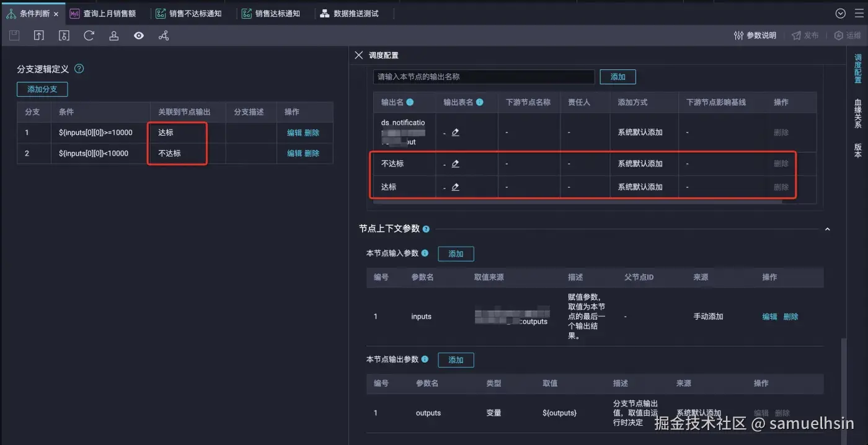
Task: Click 编辑 for branch 2
Action: [x=294, y=153]
